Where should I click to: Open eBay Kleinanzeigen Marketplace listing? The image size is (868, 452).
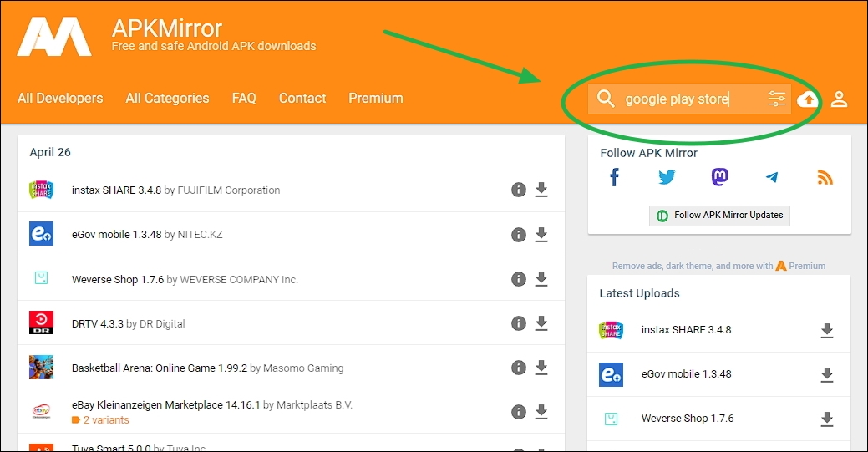[165, 405]
